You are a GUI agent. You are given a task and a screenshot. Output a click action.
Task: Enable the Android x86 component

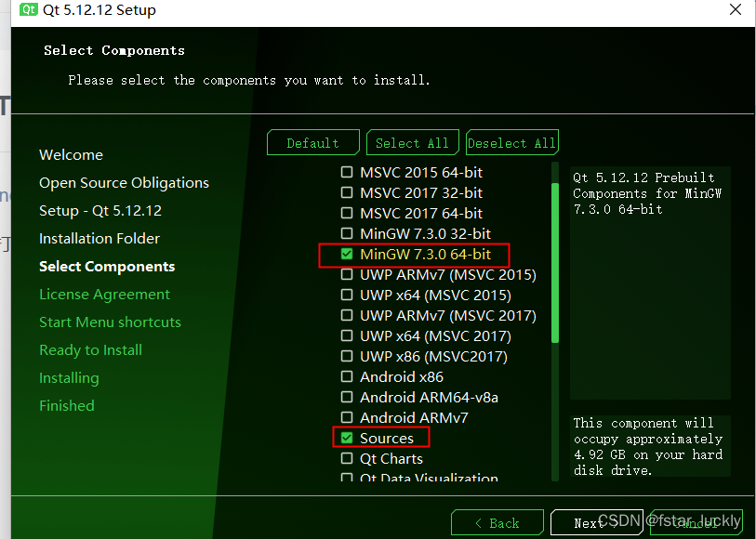click(347, 376)
